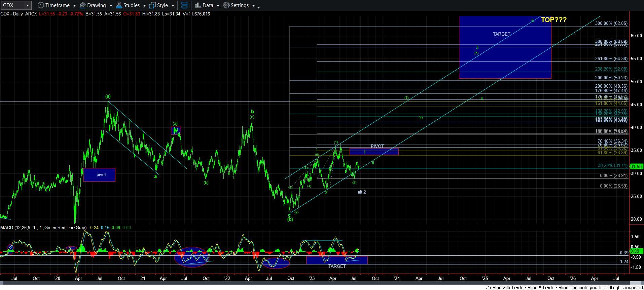Viewport: 644px width, 290px height.
Task: Click the blue stacked windows icon
Action: [184, 5]
